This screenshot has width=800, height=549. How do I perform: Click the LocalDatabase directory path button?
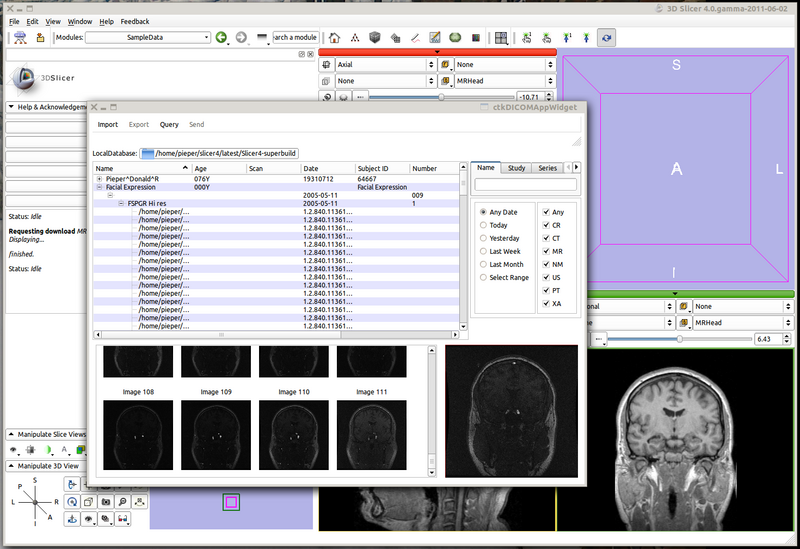point(219,153)
